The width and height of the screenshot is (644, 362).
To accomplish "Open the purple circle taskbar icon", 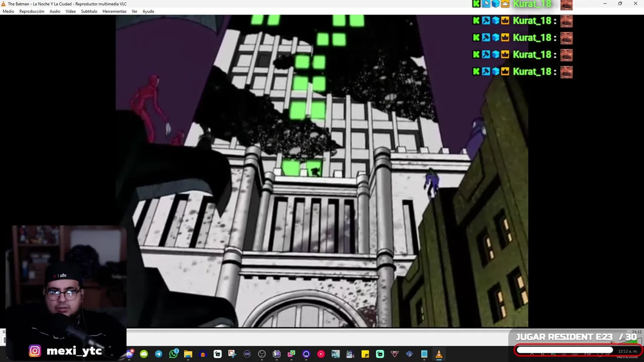I will pyautogui.click(x=306, y=354).
